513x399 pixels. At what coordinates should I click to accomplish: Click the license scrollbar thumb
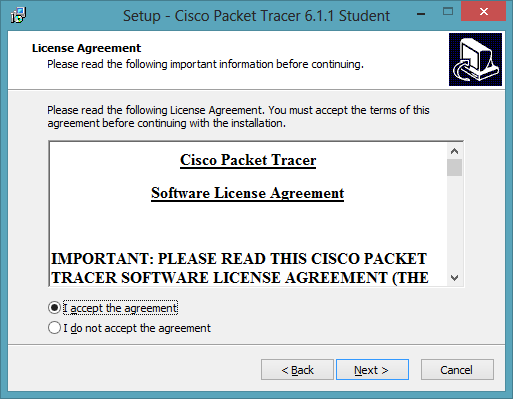coord(454,168)
